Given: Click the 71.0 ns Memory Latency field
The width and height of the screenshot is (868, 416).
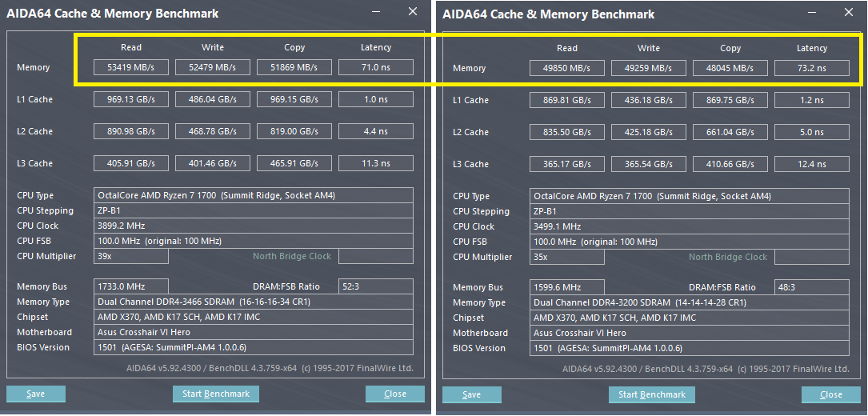Looking at the screenshot, I should pyautogui.click(x=375, y=67).
